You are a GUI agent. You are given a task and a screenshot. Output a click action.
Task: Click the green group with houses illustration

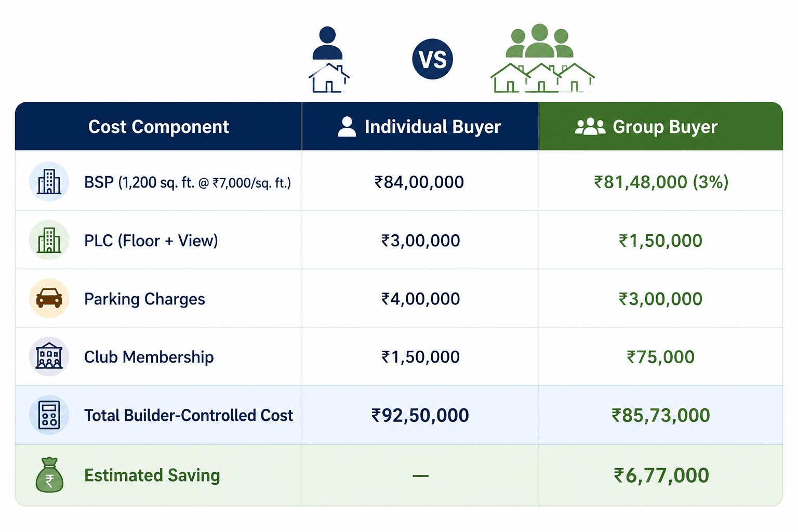(542, 58)
